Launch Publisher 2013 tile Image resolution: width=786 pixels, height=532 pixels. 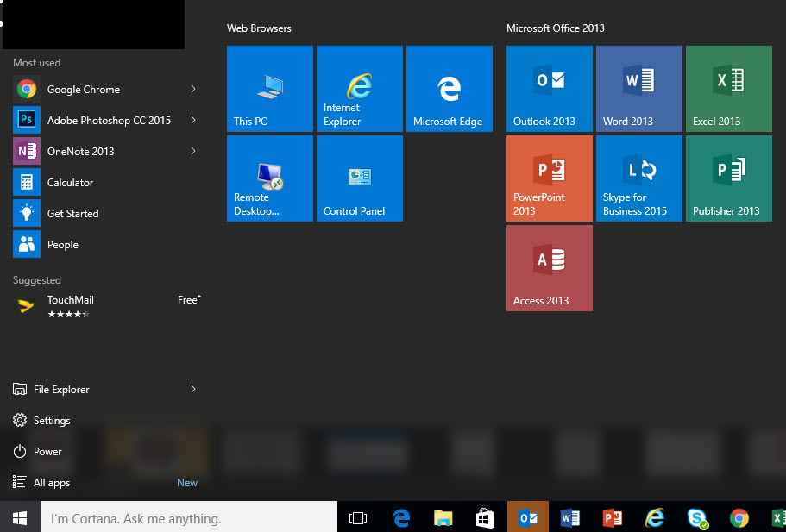tap(729, 178)
